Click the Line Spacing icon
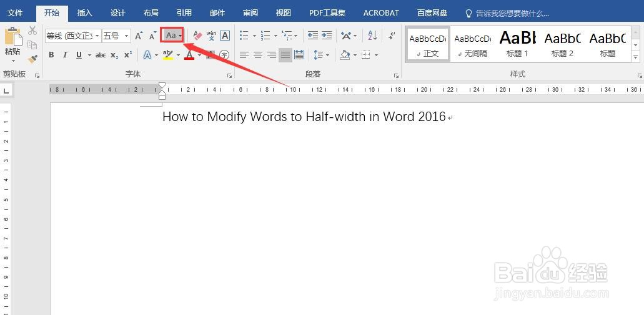 [x=319, y=55]
